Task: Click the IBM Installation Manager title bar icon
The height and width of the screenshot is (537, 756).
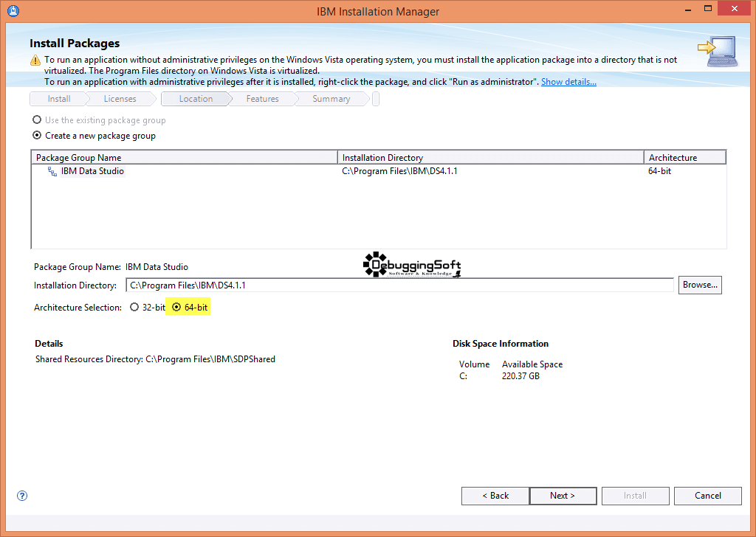Action: [13, 10]
